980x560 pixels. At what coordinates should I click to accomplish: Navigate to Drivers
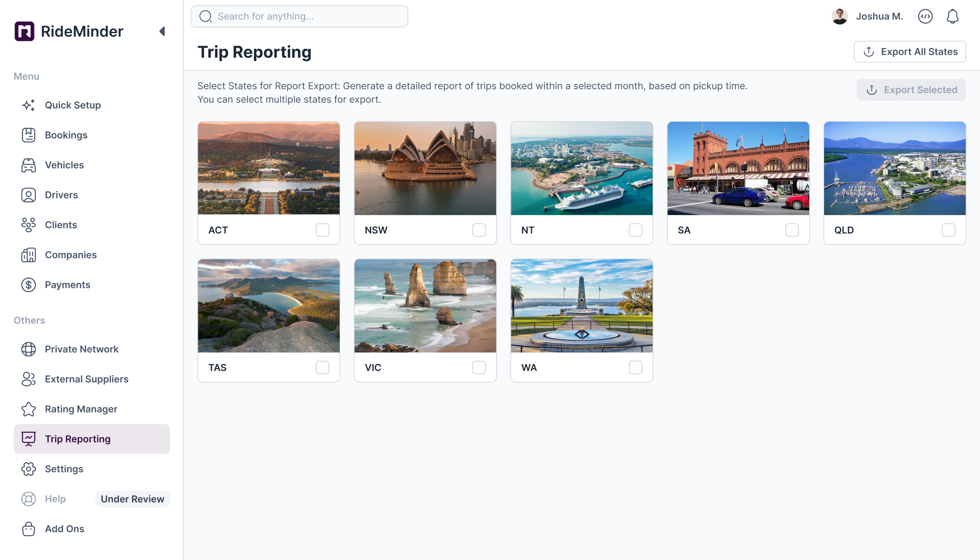(92, 195)
